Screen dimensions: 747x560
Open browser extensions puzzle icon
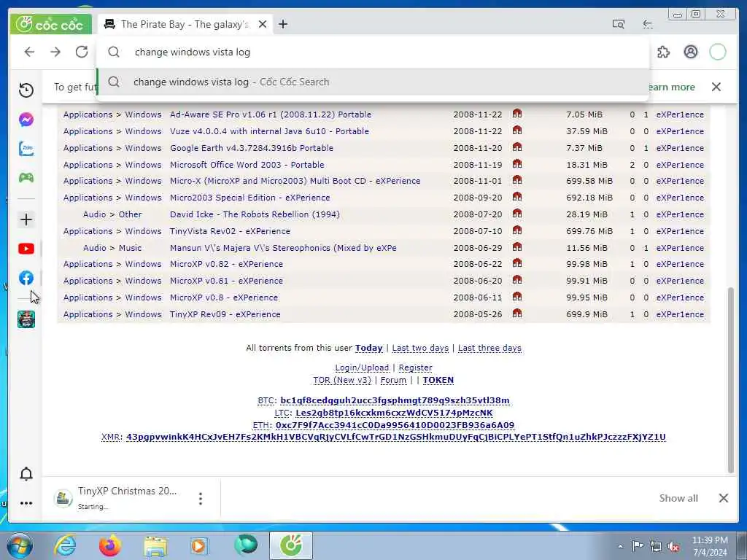coord(663,52)
